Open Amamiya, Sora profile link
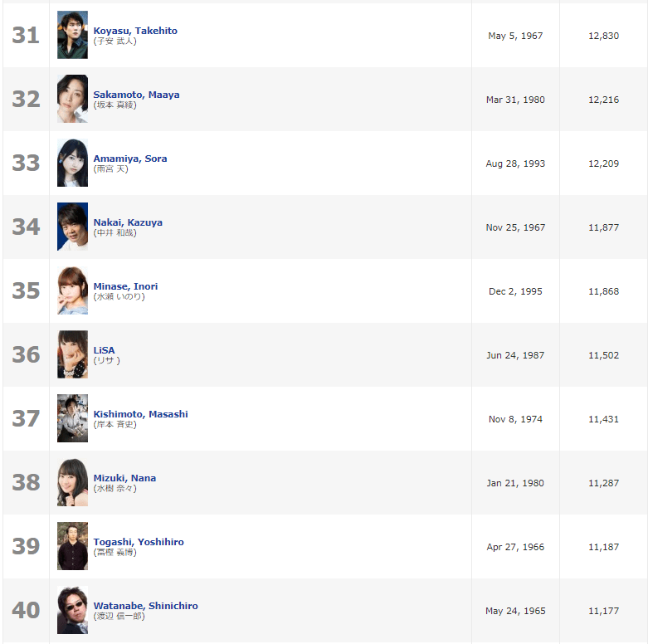 [130, 159]
